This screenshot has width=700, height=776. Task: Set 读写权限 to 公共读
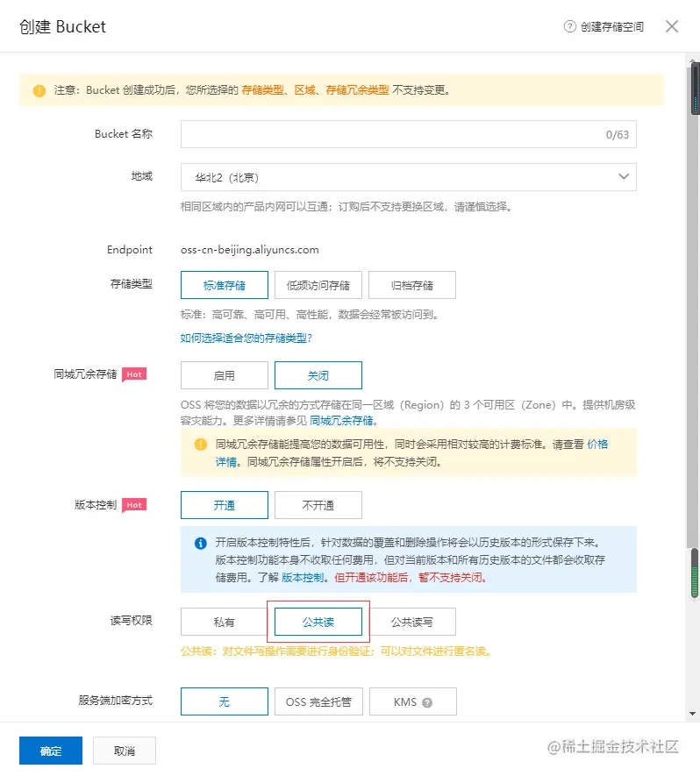click(318, 622)
